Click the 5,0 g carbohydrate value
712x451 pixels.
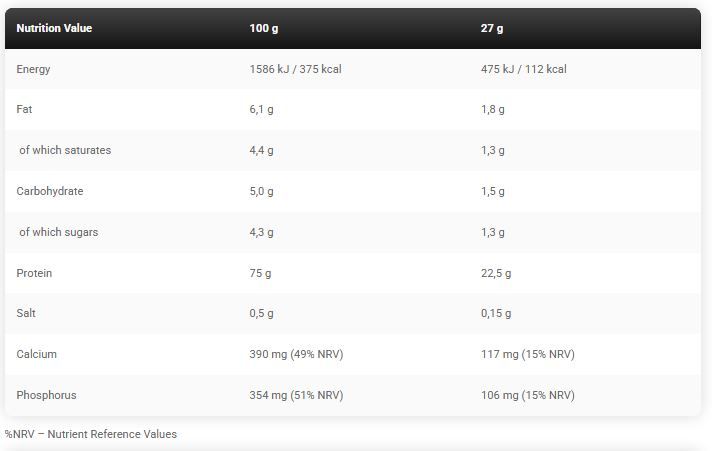click(x=261, y=192)
